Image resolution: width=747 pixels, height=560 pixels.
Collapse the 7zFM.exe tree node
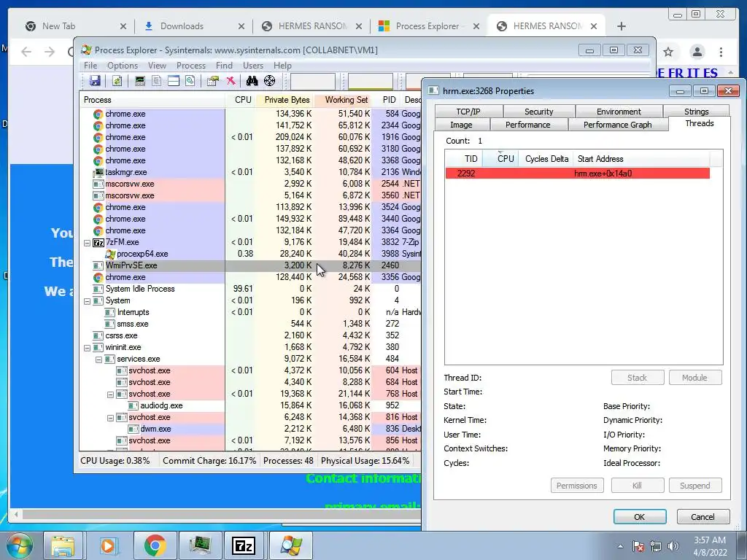point(88,243)
